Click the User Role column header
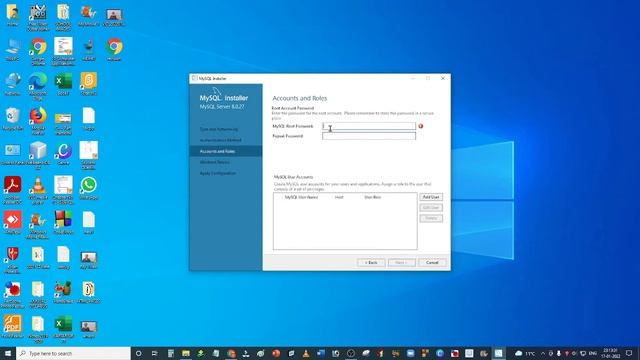Image resolution: width=640 pixels, height=360 pixels. 372,197
